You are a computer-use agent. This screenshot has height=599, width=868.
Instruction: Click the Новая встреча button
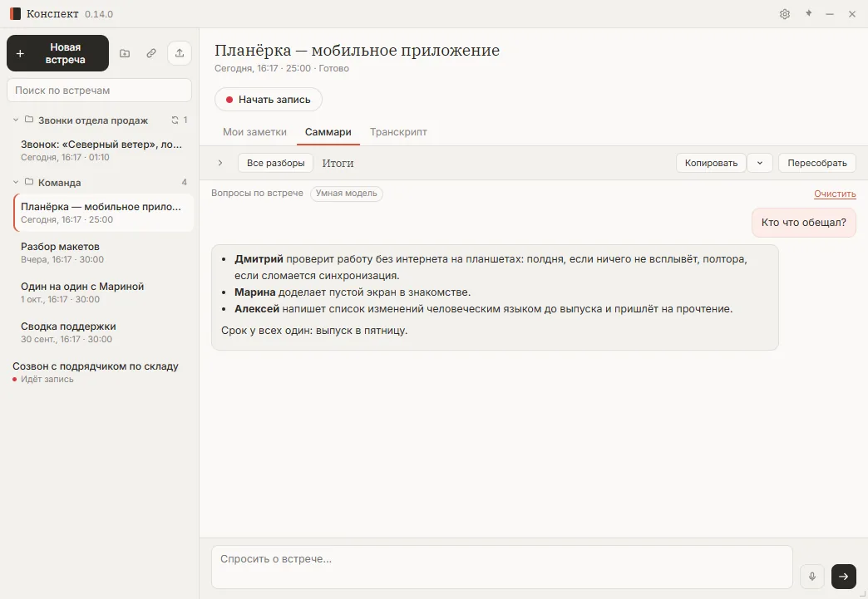[x=57, y=53]
